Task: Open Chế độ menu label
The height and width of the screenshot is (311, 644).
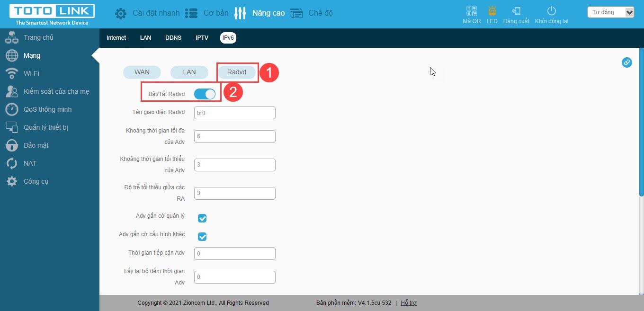Action: coord(321,13)
